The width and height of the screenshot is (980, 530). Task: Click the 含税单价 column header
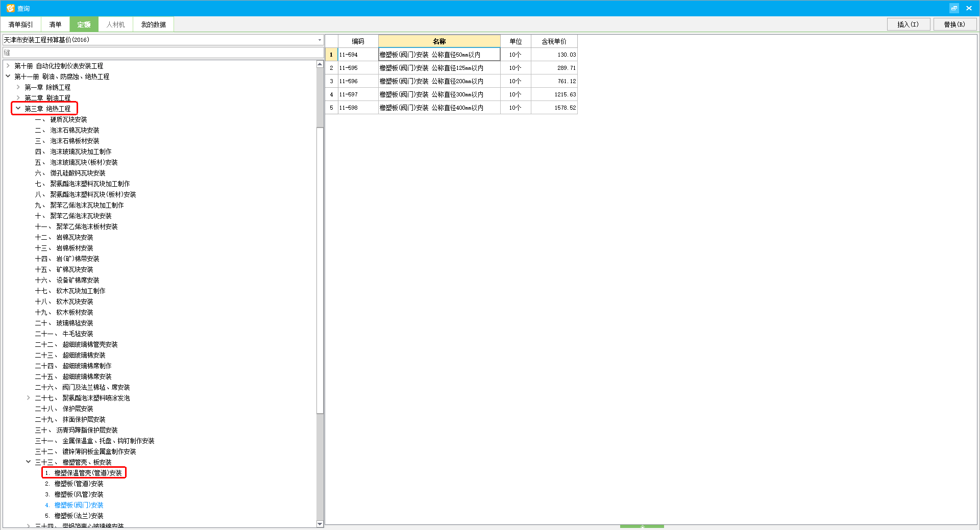554,41
